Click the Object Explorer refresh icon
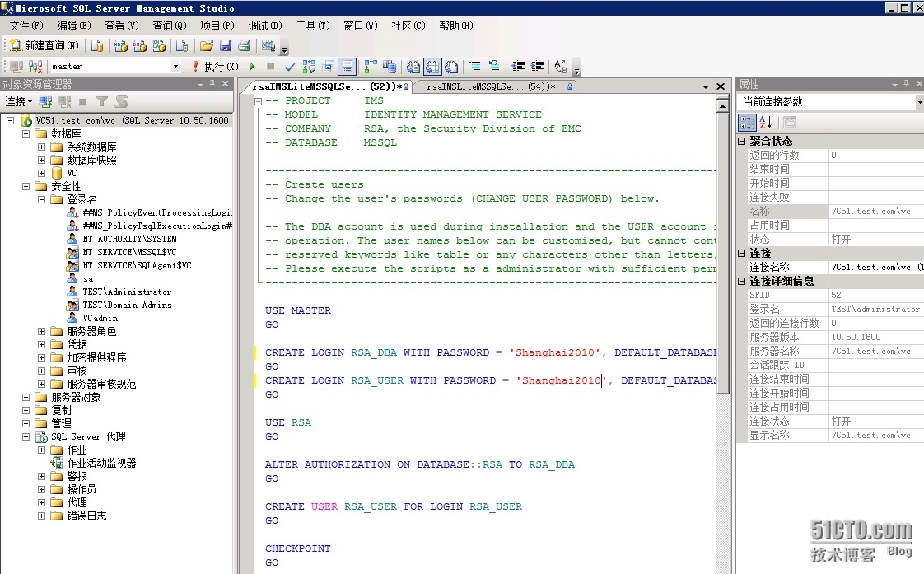924x574 pixels. coord(121,102)
